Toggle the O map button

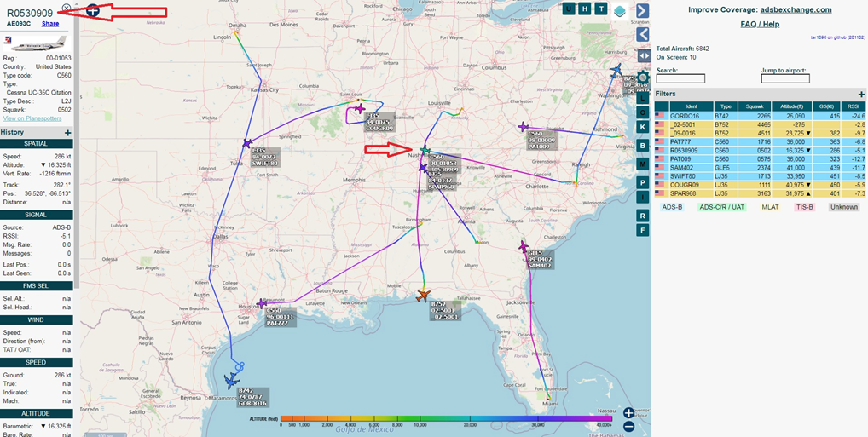pyautogui.click(x=642, y=112)
